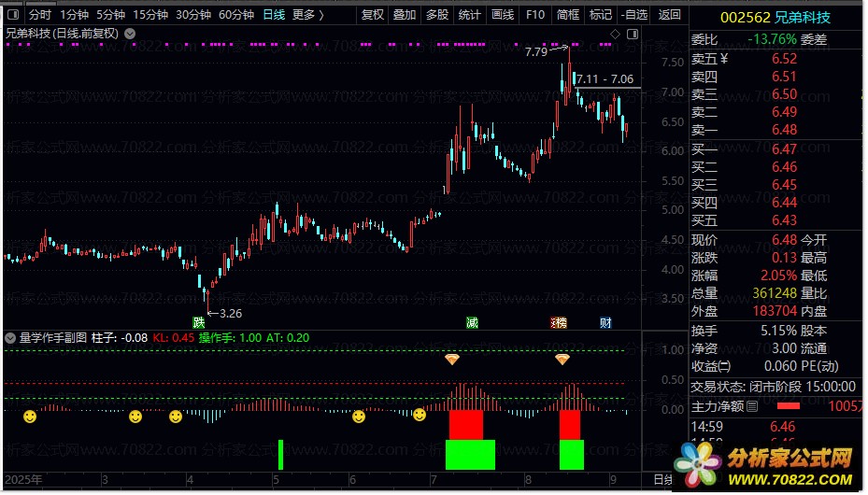Select the 15分钟 period tab
Viewport: 868px width, 495px height.
[150, 15]
